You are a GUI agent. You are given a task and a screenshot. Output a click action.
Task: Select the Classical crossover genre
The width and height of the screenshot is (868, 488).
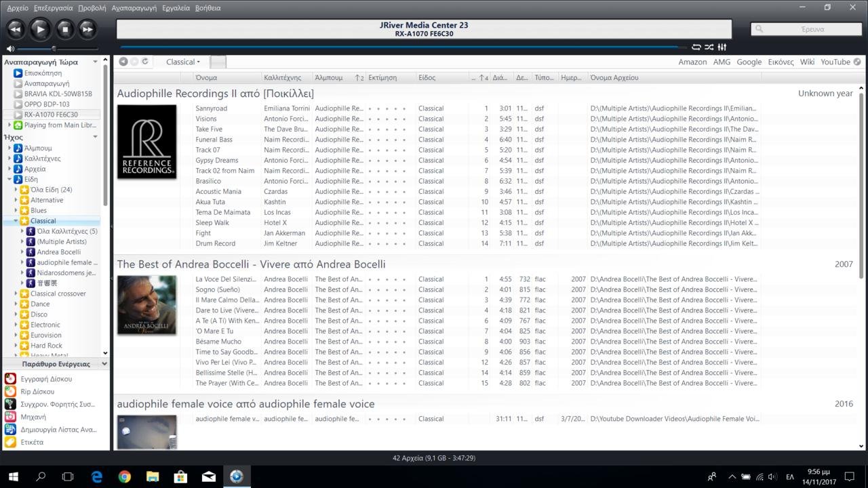point(58,293)
